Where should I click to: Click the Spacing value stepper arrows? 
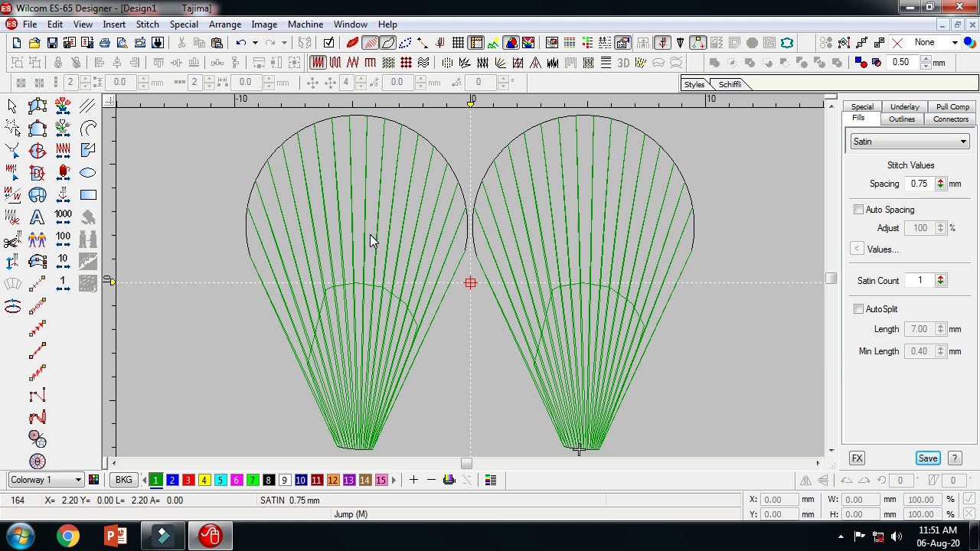(x=940, y=184)
